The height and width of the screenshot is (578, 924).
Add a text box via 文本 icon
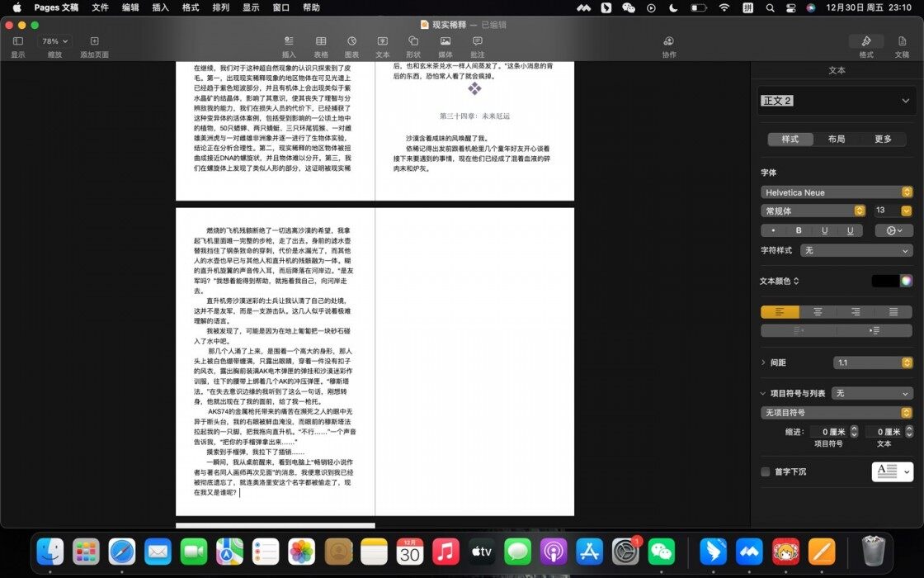(383, 41)
